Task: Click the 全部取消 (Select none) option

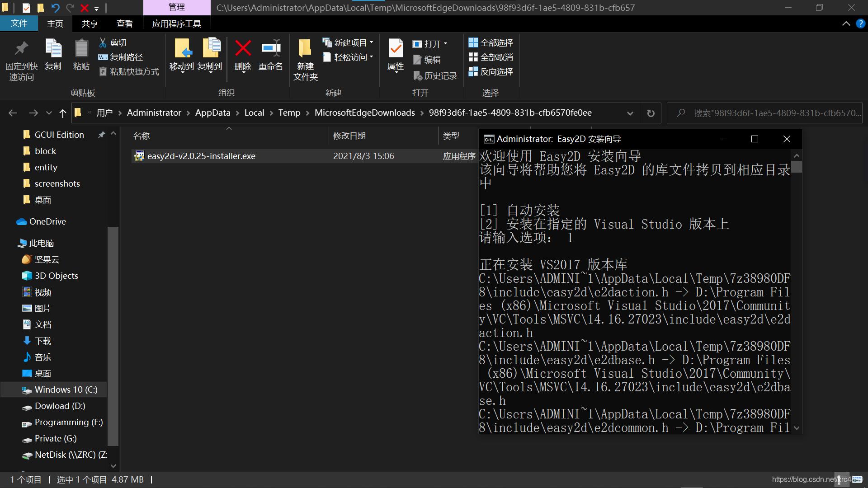Action: (x=491, y=57)
